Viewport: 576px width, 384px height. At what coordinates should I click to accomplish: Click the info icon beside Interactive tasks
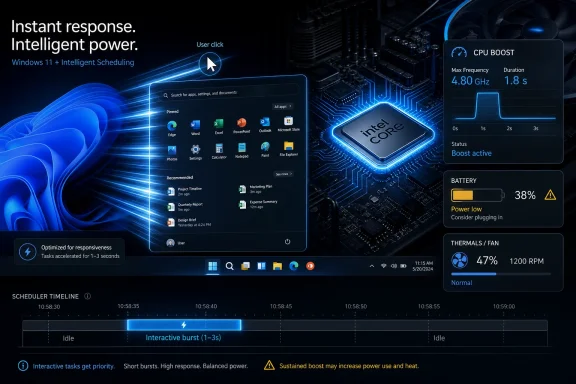pyautogui.click(x=23, y=366)
